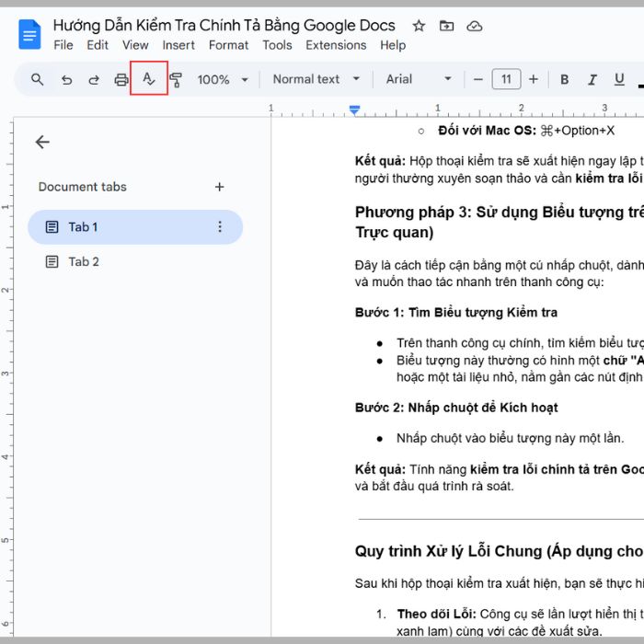Activate the paint format tool

pos(176,80)
